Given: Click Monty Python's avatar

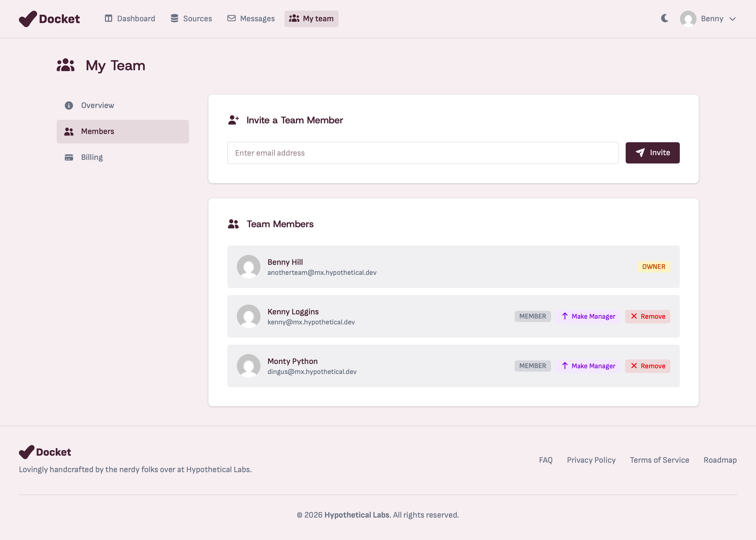Looking at the screenshot, I should [x=248, y=366].
